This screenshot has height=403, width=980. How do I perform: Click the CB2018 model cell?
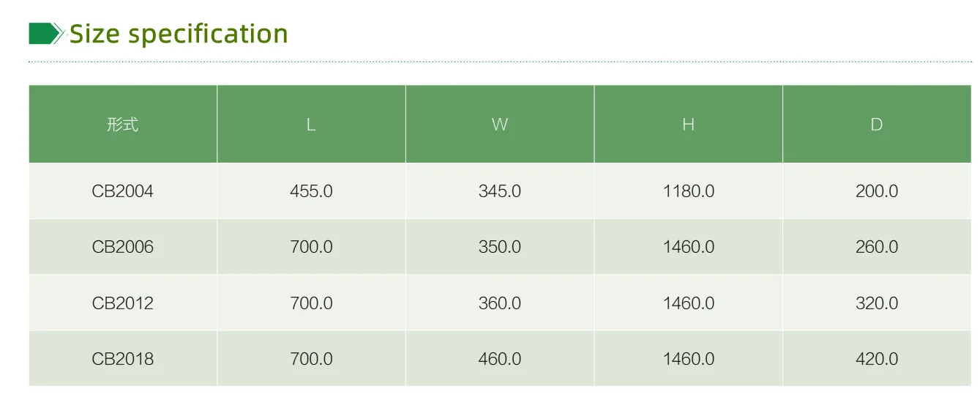coord(122,359)
